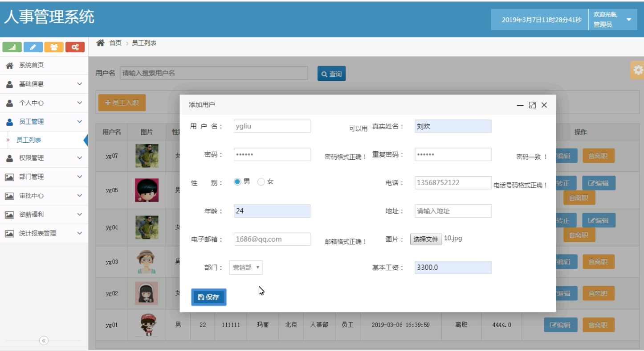644x351 pixels.
Task: Click the green chart shortcut icon
Action: [x=12, y=47]
